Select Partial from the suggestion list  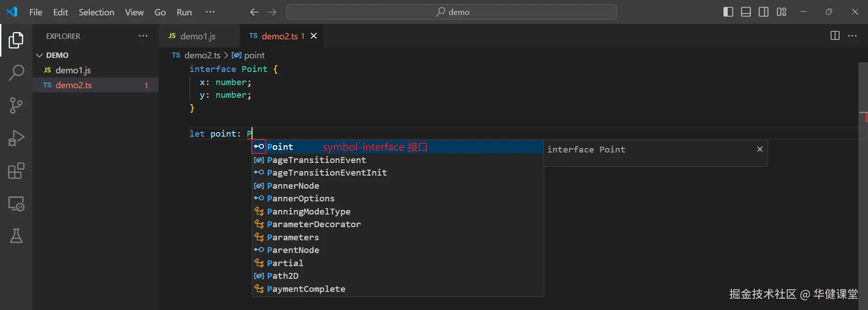coord(285,263)
